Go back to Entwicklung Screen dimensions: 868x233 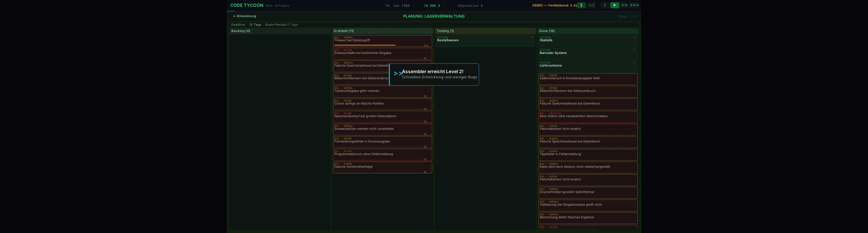click(x=245, y=16)
